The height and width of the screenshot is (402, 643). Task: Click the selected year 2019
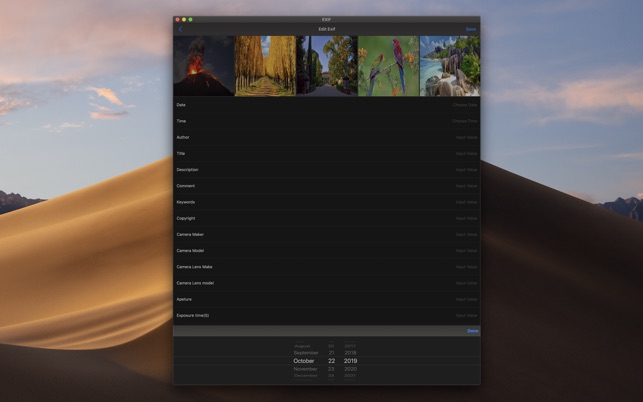point(350,361)
